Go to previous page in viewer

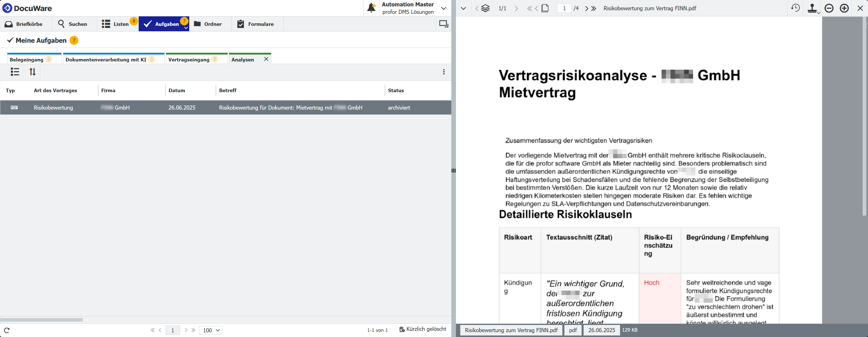[x=536, y=8]
